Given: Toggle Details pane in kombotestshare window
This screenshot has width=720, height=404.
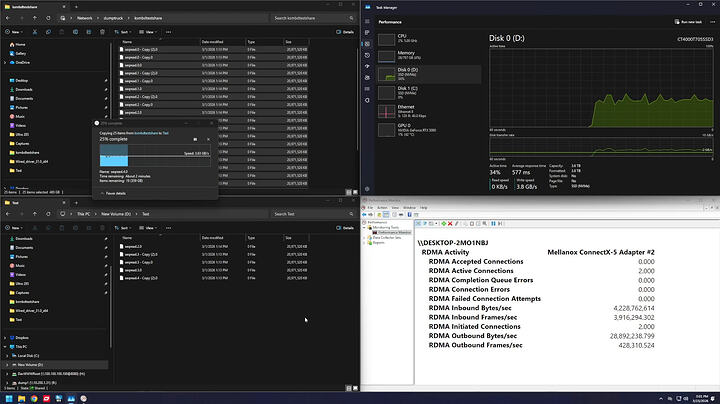Looking at the screenshot, I should (345, 32).
